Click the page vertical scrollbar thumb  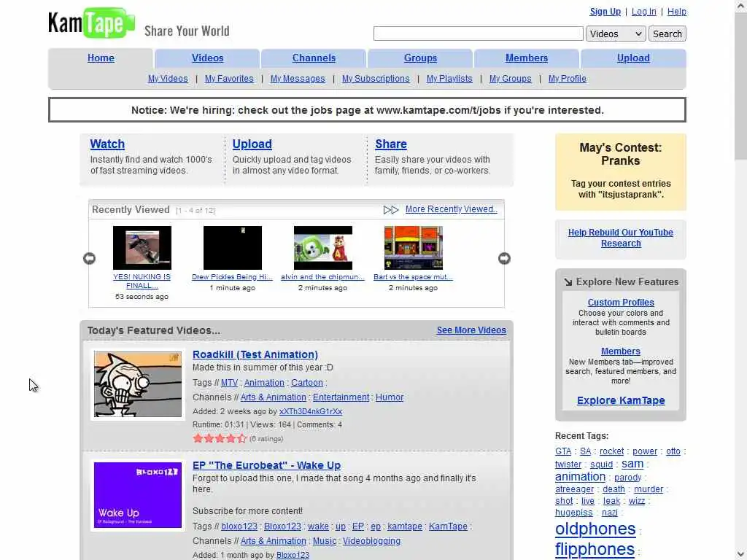pos(741,86)
